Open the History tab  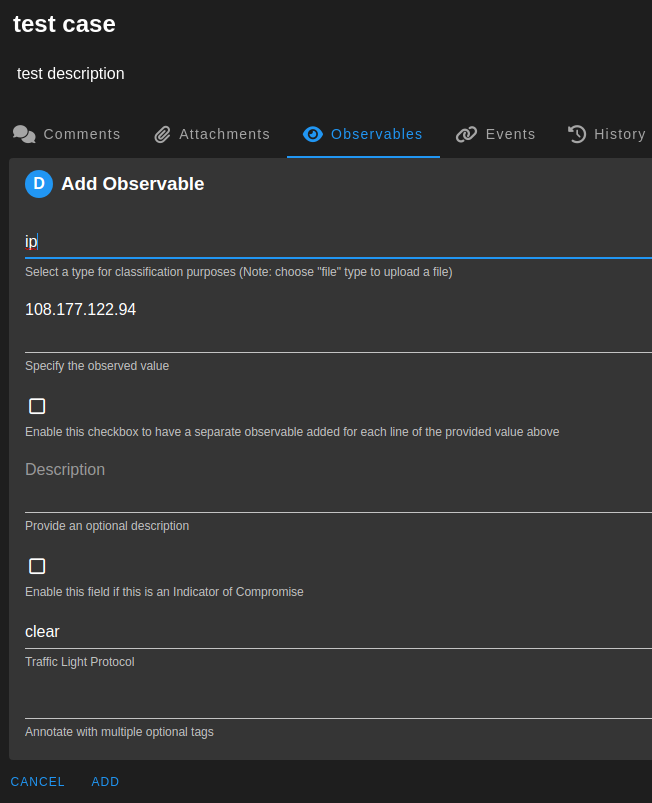pos(606,134)
